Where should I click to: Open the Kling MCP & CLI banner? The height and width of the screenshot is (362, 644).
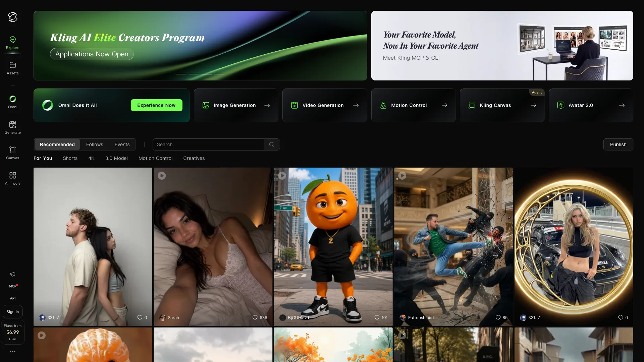click(502, 46)
